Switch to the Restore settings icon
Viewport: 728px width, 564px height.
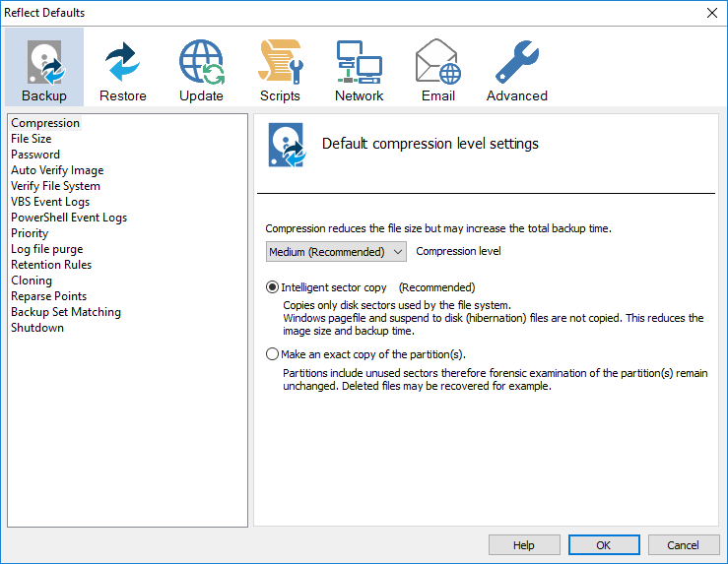tap(123, 63)
